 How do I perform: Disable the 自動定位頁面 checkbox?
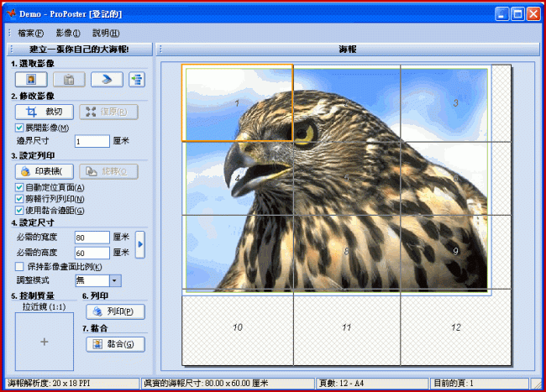(x=20, y=187)
